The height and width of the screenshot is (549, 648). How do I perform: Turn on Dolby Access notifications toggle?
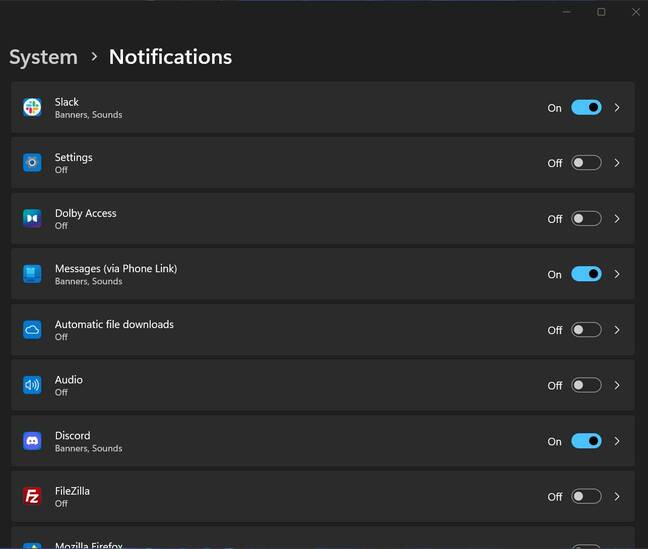586,218
